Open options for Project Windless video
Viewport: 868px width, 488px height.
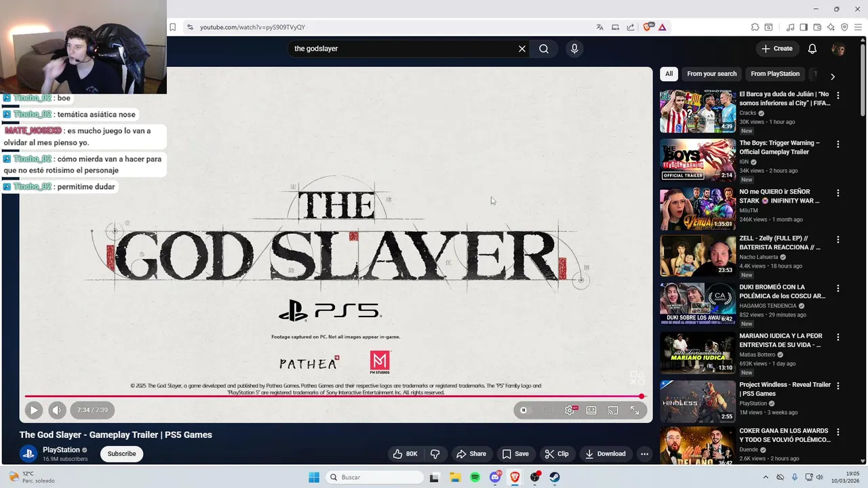pos(838,386)
